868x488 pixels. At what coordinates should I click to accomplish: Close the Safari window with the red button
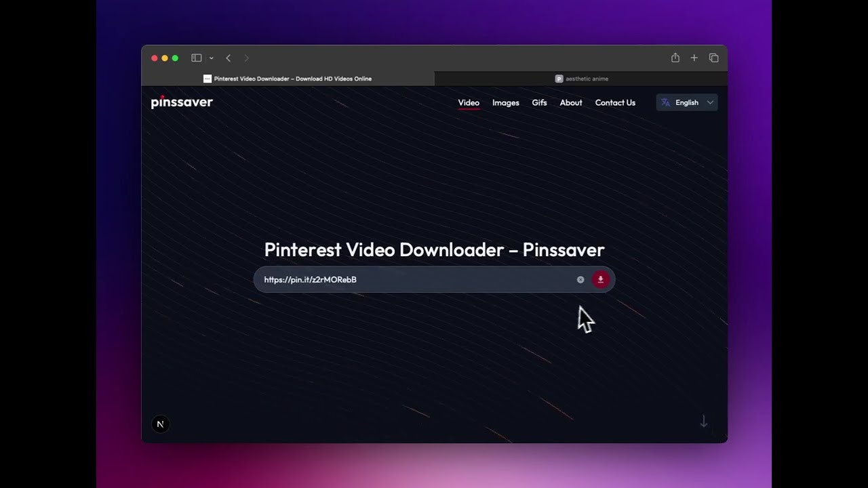[x=154, y=58]
